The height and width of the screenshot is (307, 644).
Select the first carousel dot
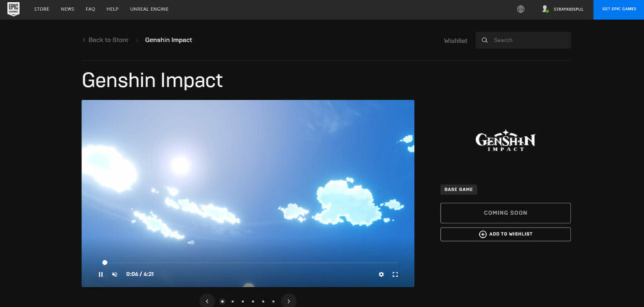(x=223, y=301)
